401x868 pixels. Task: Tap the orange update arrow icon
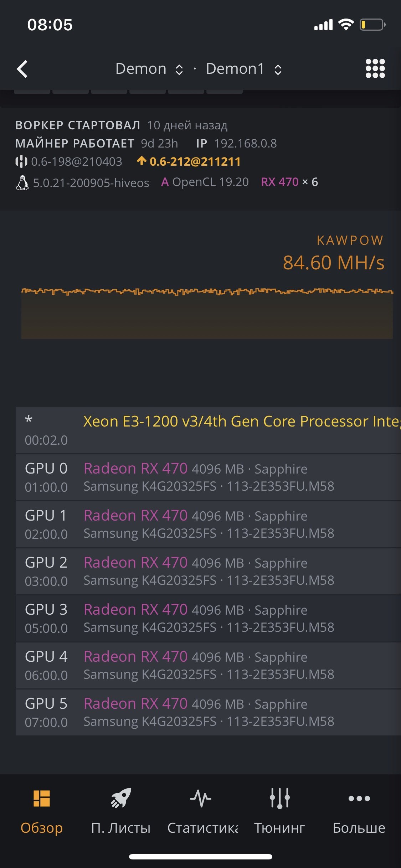pyautogui.click(x=142, y=161)
